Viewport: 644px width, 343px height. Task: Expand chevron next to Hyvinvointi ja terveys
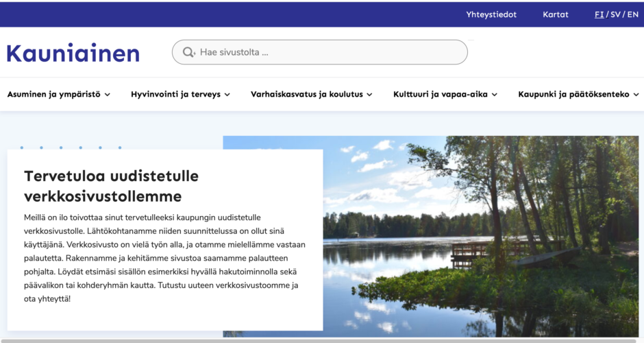(227, 95)
